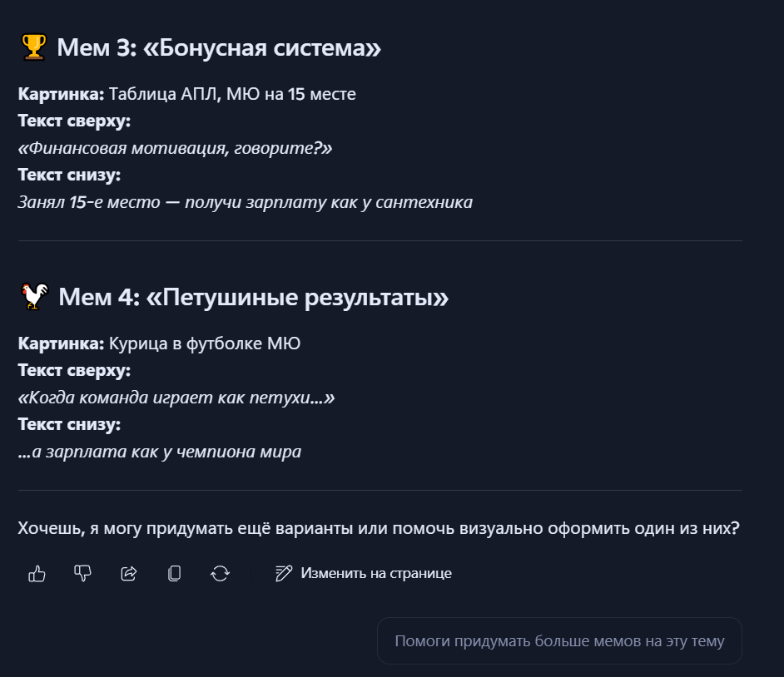Click the bold label Текст снизу under Мем 4
784x677 pixels.
pos(71,423)
